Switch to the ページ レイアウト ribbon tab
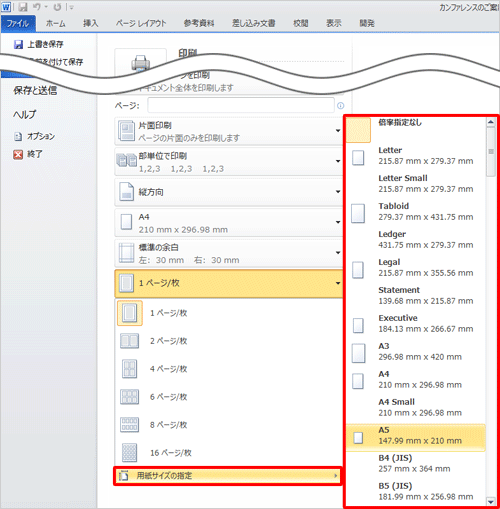The width and height of the screenshot is (500, 509). (x=141, y=23)
